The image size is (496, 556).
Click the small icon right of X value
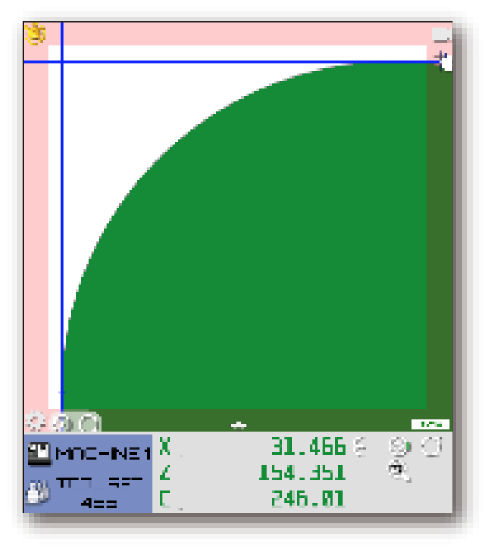coord(361,446)
